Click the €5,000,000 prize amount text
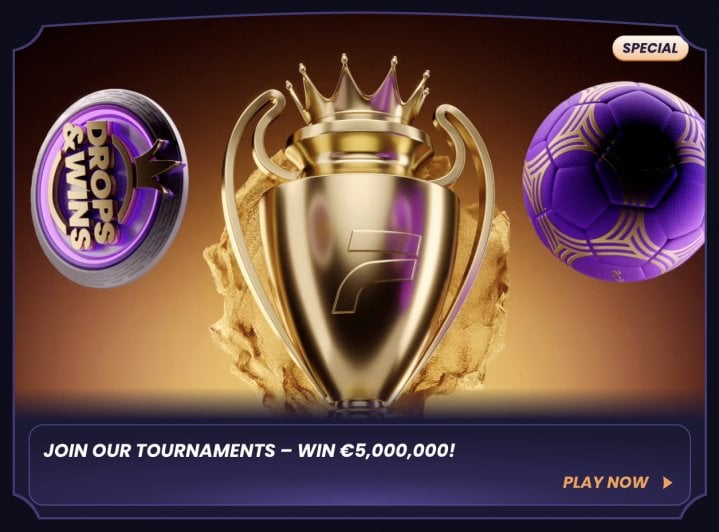719x532 pixels. click(x=397, y=450)
